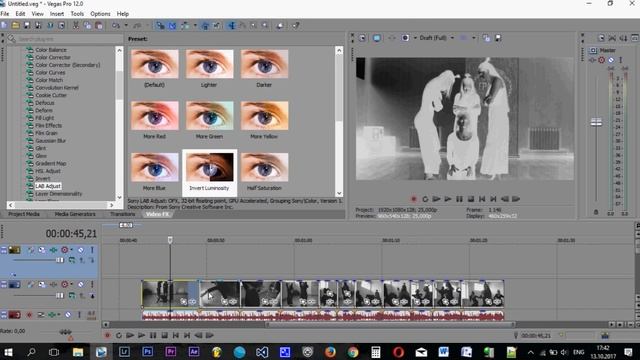
Task: Select Gradient Map in the effects list
Action: coord(51,163)
